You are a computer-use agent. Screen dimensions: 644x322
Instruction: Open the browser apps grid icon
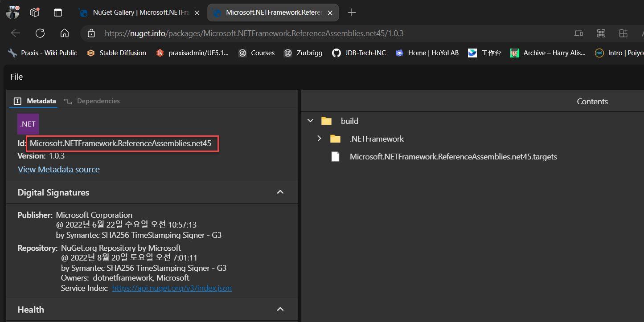coord(601,33)
